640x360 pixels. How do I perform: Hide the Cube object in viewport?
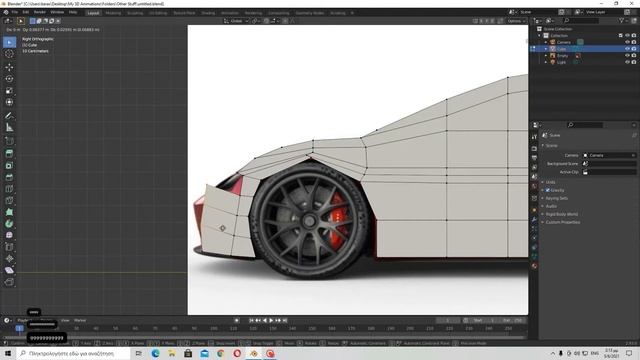pyautogui.click(x=627, y=49)
